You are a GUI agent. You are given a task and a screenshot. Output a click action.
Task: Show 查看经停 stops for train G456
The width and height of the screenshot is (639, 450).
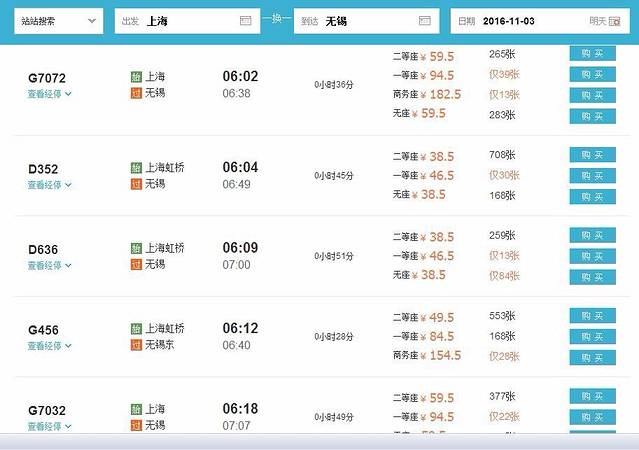[49, 346]
